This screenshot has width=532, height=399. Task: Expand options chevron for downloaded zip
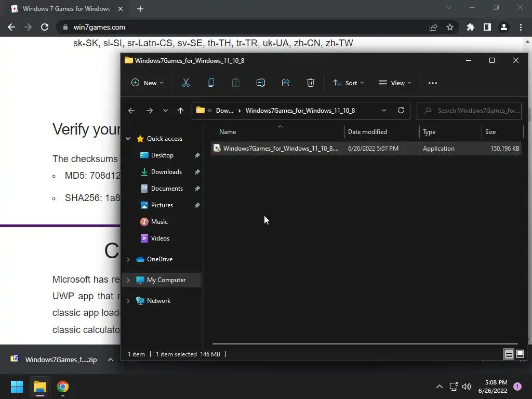(x=111, y=360)
